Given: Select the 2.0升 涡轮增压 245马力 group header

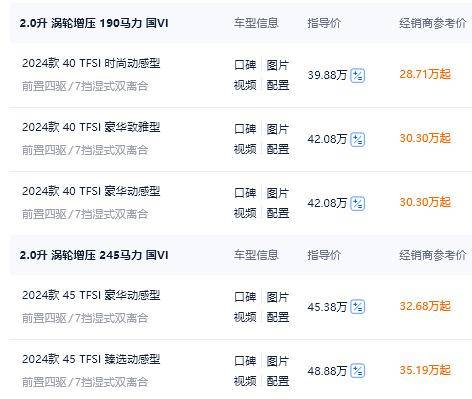Looking at the screenshot, I should click(x=94, y=255).
